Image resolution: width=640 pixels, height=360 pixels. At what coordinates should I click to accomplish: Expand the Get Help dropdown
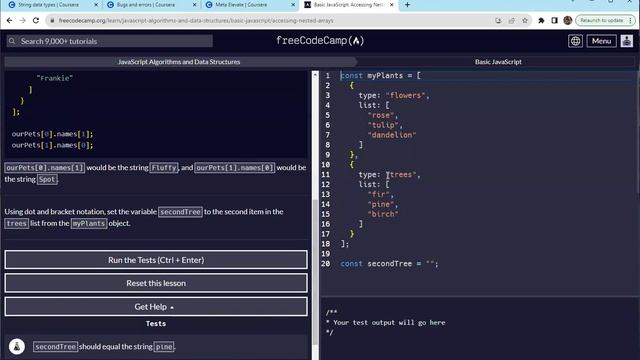click(156, 307)
